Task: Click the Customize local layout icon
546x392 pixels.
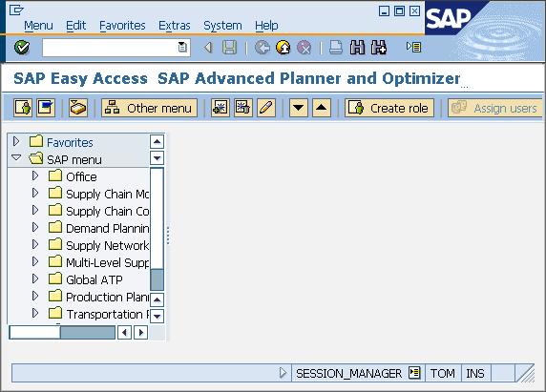Action: (414, 47)
